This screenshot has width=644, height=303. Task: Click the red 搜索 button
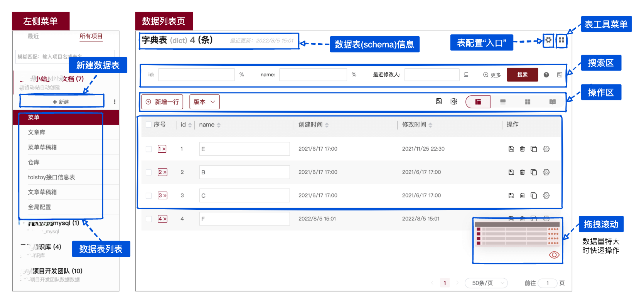tap(523, 75)
